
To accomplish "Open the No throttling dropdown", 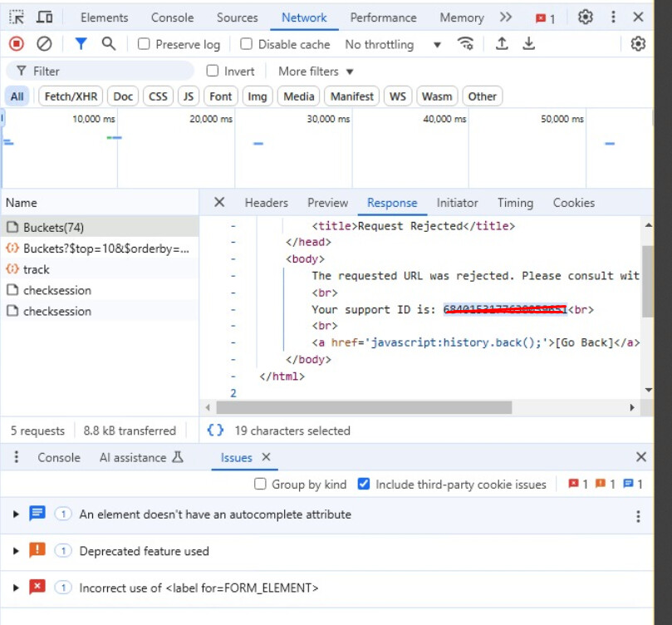I will 393,44.
